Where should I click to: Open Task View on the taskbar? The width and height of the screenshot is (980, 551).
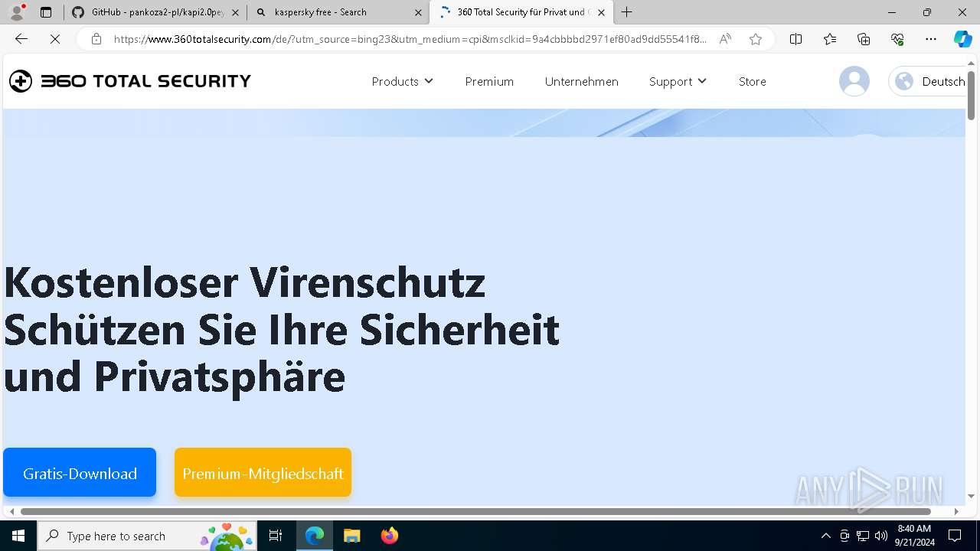pyautogui.click(x=276, y=536)
